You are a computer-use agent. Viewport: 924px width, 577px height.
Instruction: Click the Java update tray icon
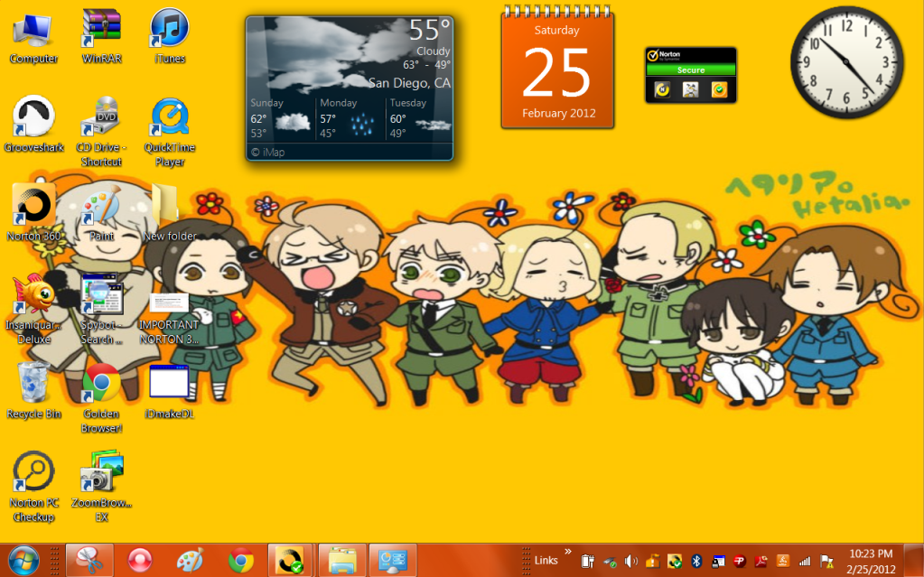[783, 561]
